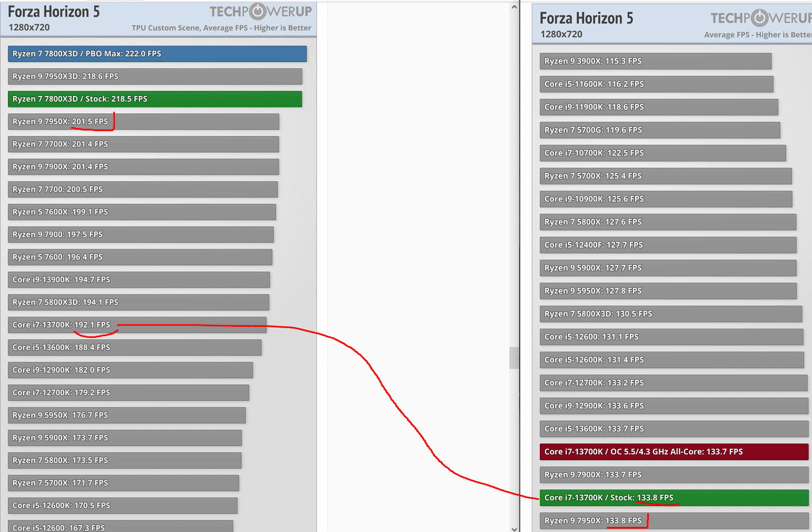Select the Core i5-12600K: 170.5 FPS row
The image size is (812, 532).
[x=123, y=506]
